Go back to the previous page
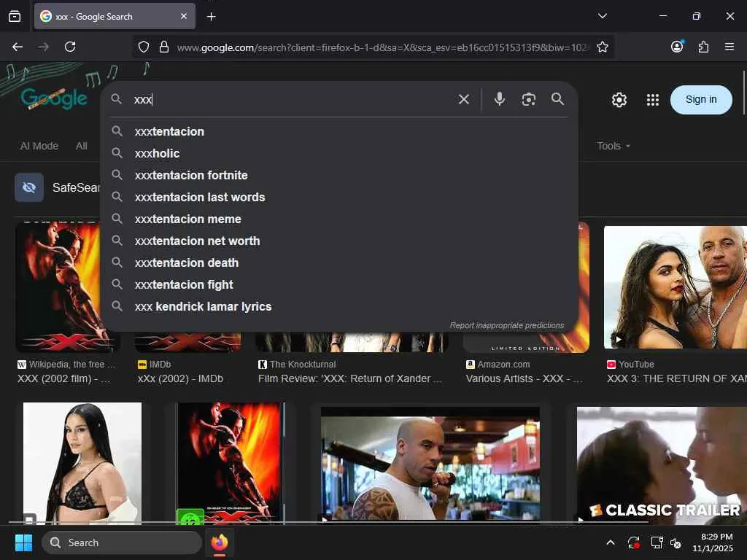This screenshot has height=560, width=747. click(x=18, y=47)
